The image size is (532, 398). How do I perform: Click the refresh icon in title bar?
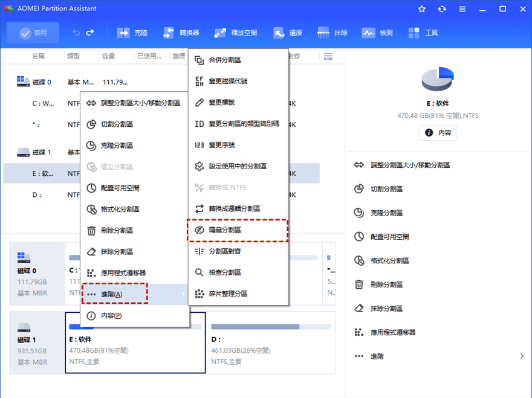pos(442,9)
